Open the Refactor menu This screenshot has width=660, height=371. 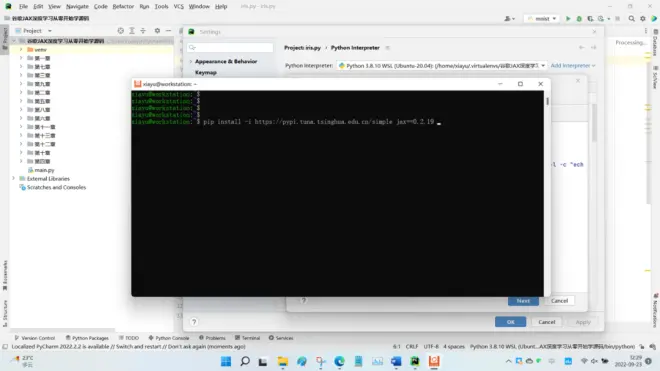[123, 6]
